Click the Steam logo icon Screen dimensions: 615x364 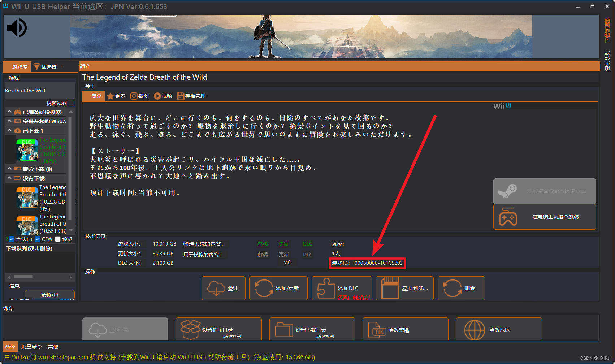507,191
